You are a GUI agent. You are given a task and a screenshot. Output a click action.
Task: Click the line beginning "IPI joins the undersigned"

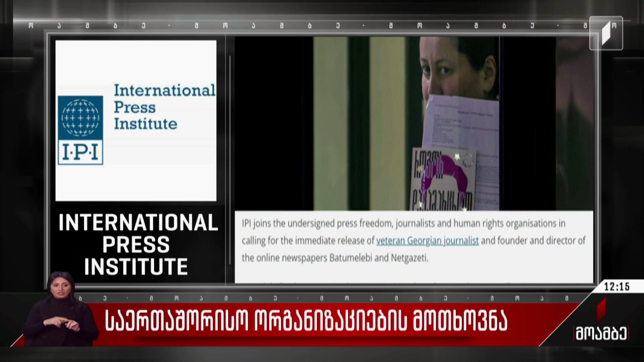tap(404, 224)
